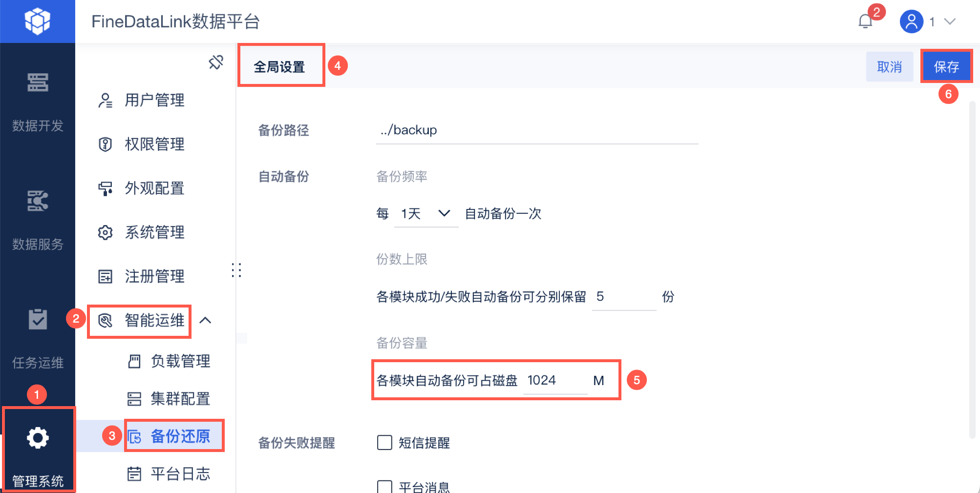Image resolution: width=980 pixels, height=493 pixels.
Task: Click the 管理系统 gear icon
Action: click(38, 437)
